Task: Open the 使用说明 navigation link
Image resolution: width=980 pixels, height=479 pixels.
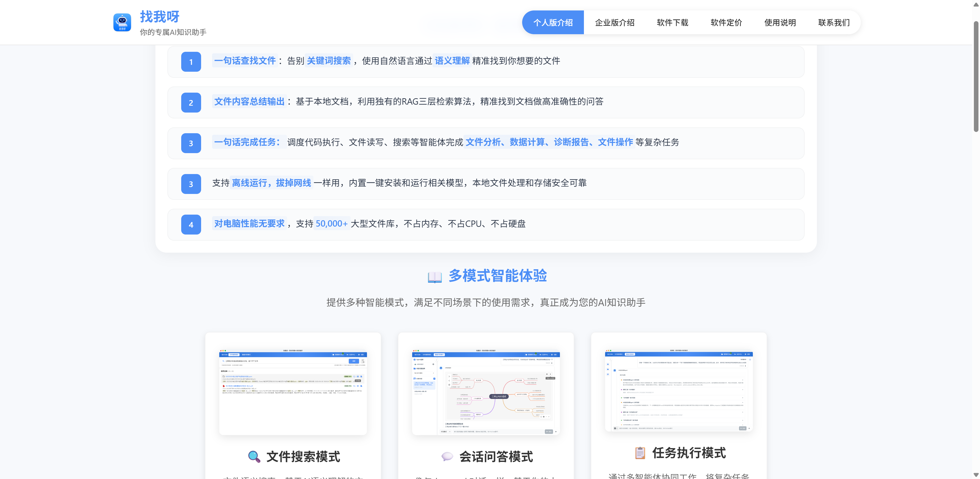Action: pos(780,22)
